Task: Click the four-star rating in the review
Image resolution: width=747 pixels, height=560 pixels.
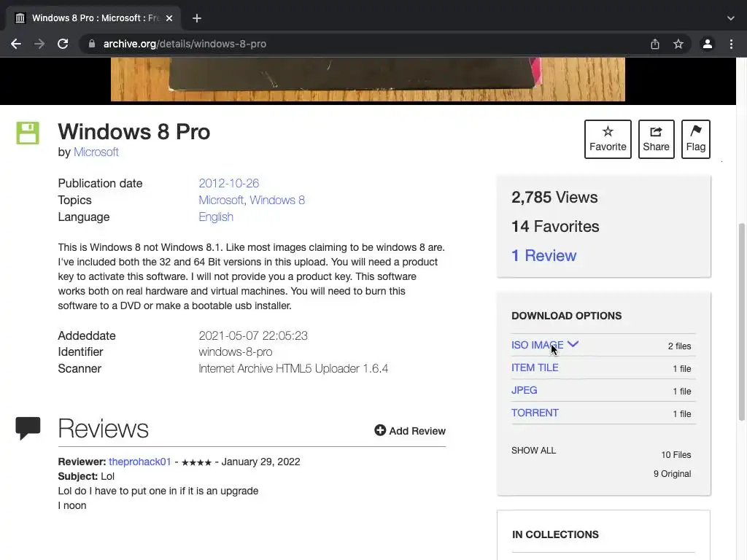Action: click(x=196, y=462)
